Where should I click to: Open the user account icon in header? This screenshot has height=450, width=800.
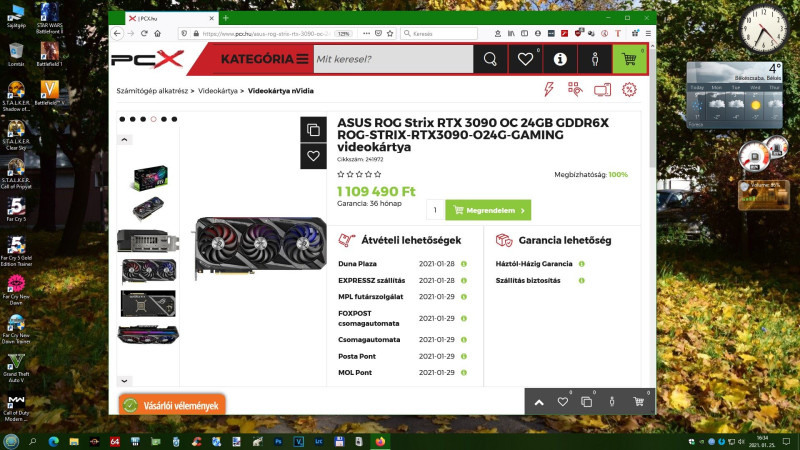click(595, 59)
